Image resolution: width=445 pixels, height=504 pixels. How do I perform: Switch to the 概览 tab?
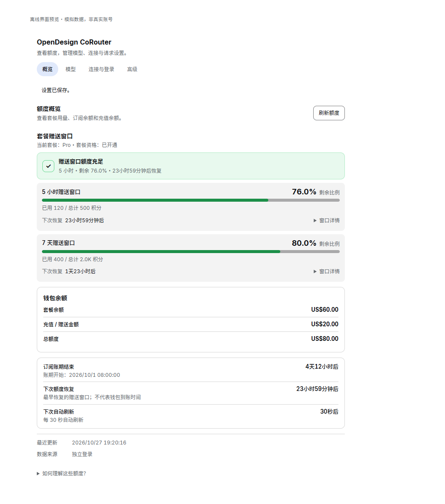coord(47,69)
